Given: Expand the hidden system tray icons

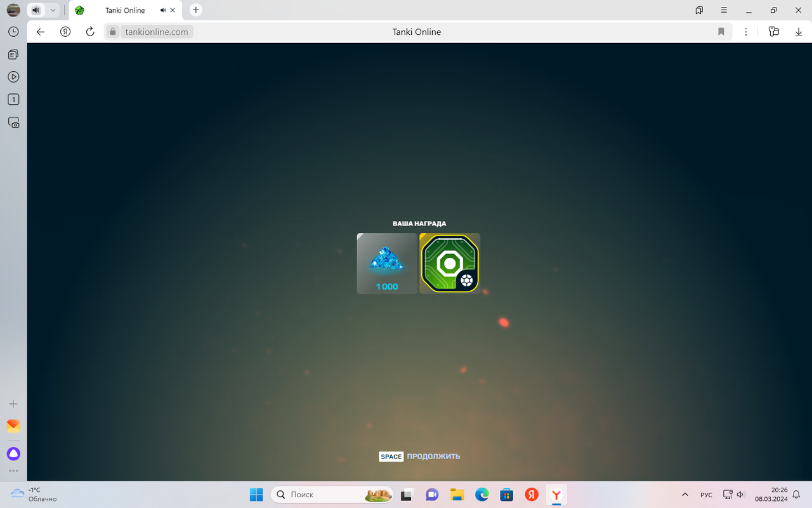Looking at the screenshot, I should (x=684, y=495).
